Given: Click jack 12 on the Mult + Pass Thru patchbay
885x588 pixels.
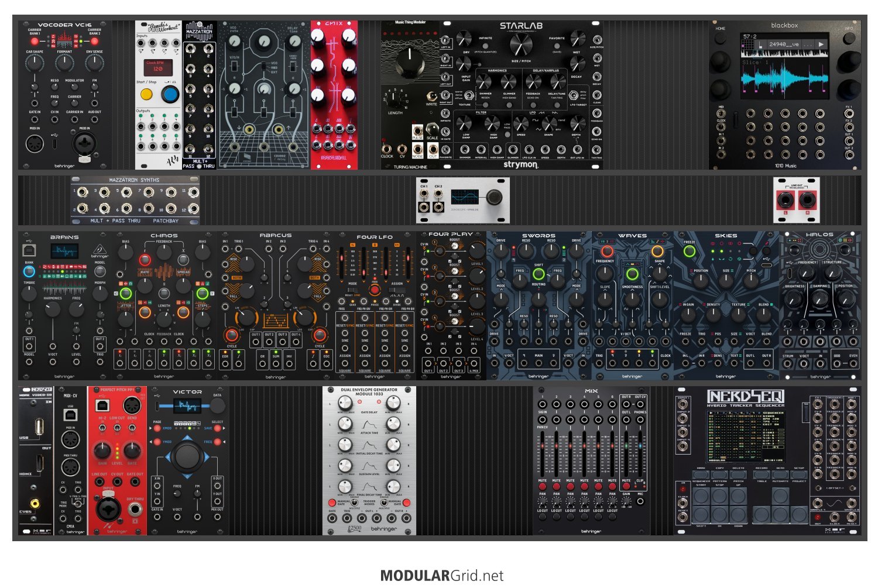Looking at the screenshot, I should click(194, 208).
